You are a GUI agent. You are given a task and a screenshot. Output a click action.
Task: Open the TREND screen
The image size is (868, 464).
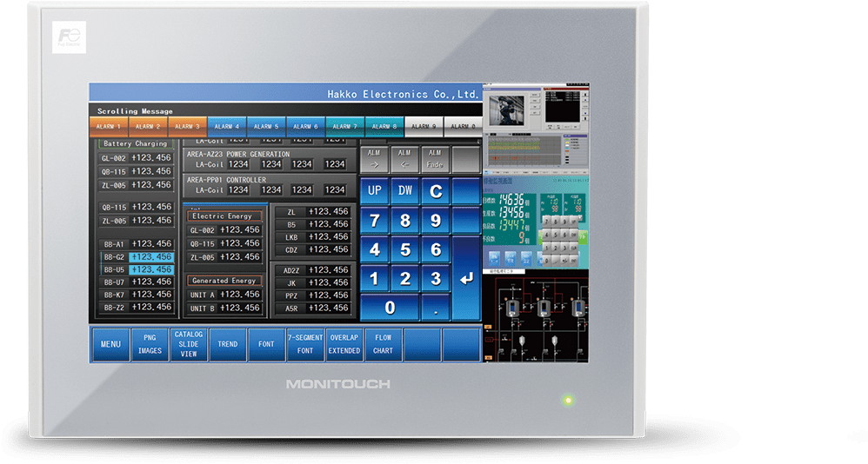(228, 344)
